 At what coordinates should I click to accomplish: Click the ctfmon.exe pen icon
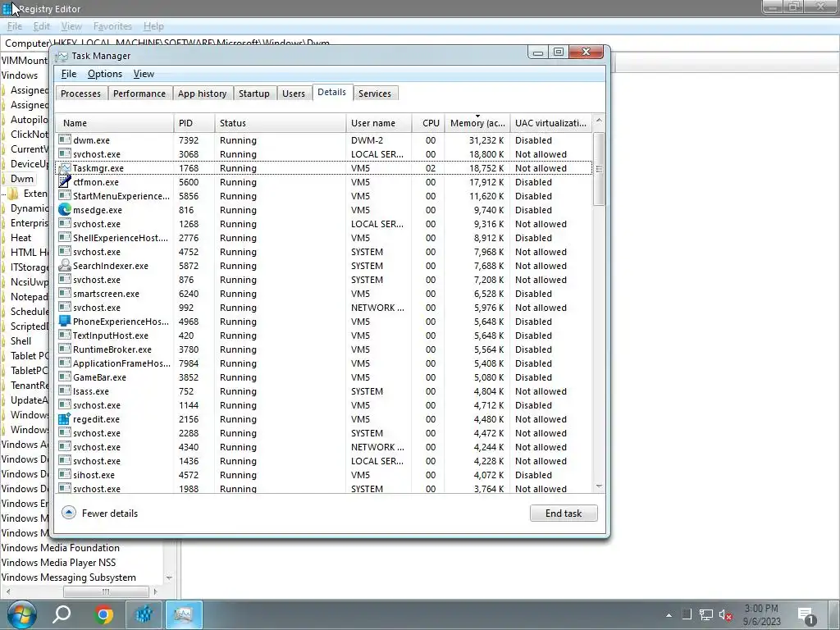(65, 181)
